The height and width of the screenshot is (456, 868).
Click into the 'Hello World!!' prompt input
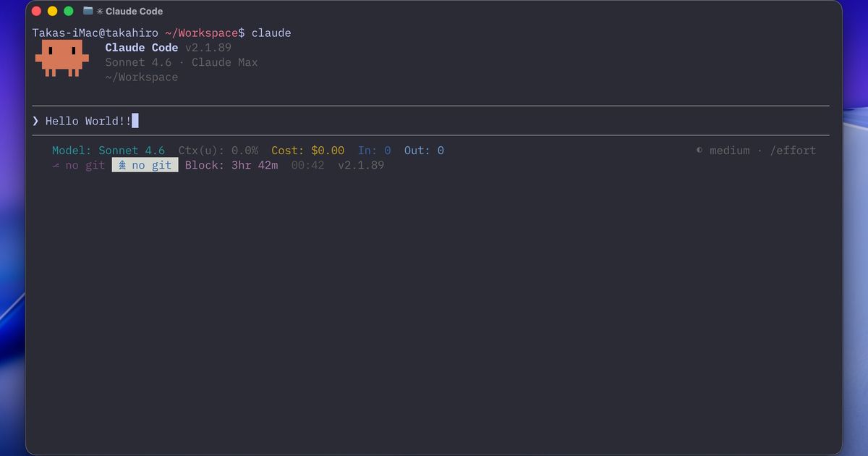[x=430, y=121]
